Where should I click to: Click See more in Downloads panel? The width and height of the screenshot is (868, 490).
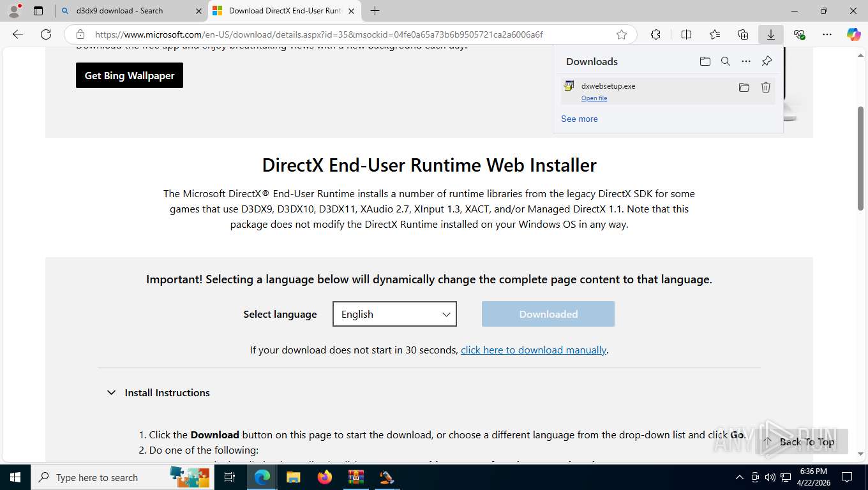580,119
